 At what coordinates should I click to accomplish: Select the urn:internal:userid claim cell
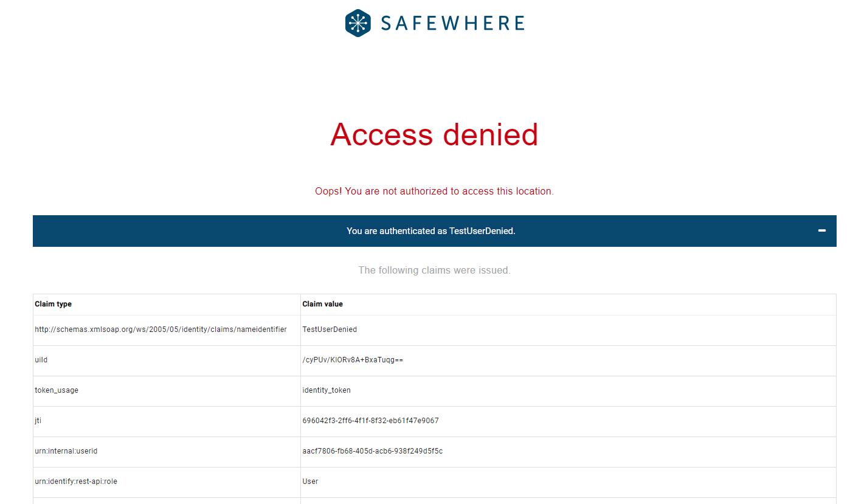pos(66,451)
